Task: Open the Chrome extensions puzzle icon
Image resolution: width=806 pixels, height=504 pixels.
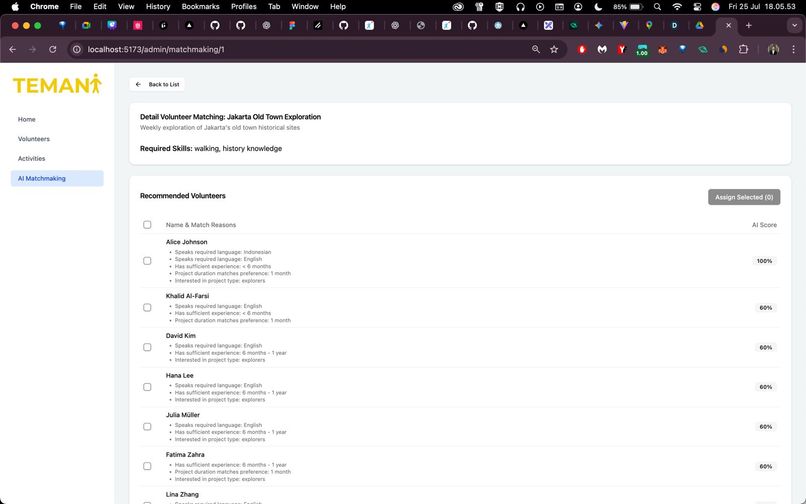Action: pyautogui.click(x=743, y=49)
